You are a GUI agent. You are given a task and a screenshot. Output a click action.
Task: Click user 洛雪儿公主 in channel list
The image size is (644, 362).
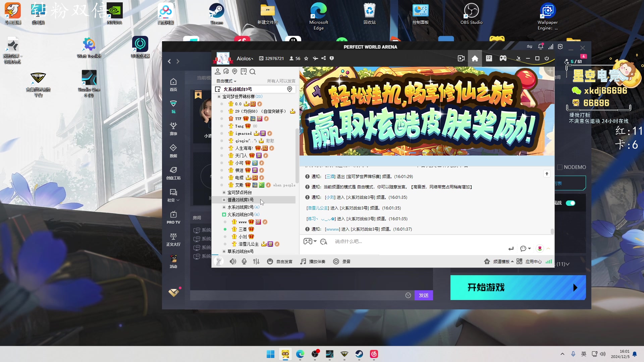249,244
